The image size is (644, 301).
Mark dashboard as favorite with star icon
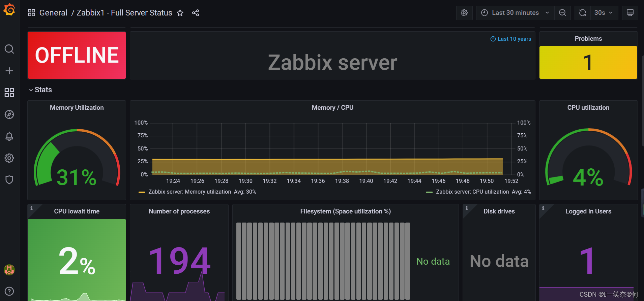point(180,13)
